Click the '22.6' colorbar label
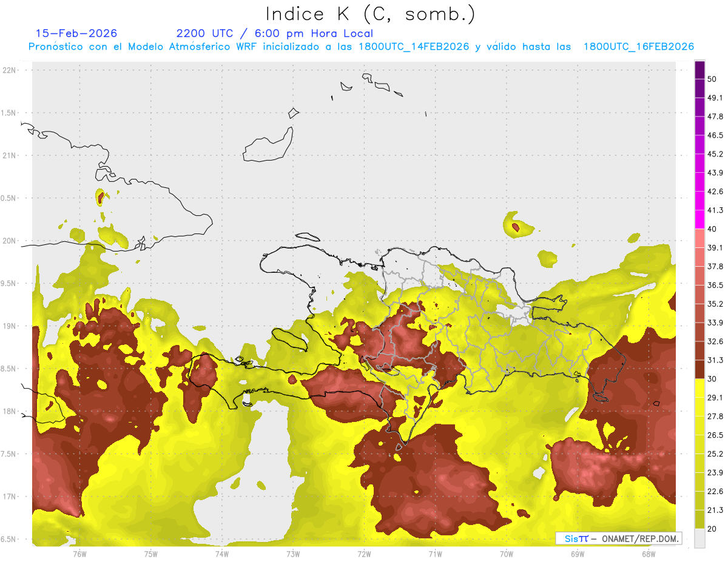The image size is (728, 562). coord(715,492)
